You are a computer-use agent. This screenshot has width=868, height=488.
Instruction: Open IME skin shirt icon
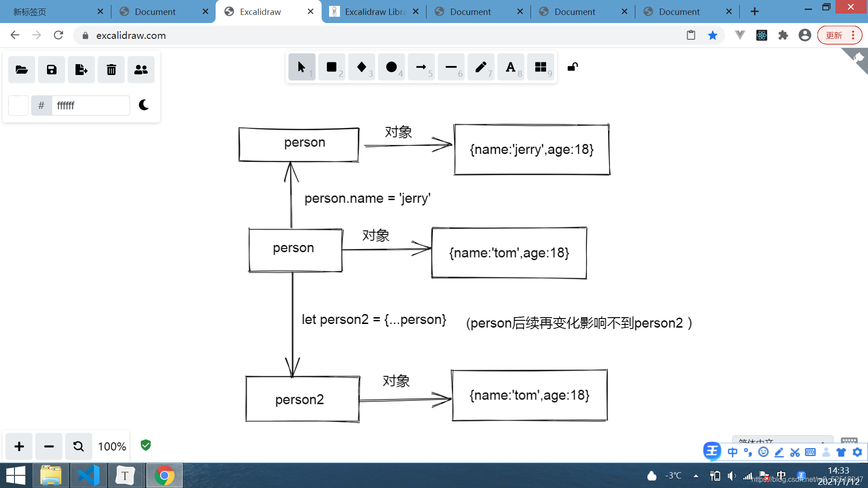(841, 452)
